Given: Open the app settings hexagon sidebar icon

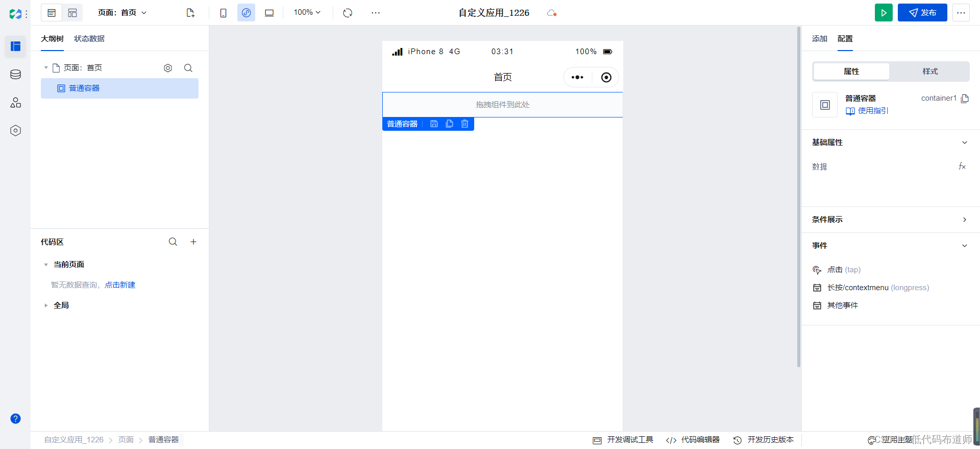Looking at the screenshot, I should [x=15, y=131].
